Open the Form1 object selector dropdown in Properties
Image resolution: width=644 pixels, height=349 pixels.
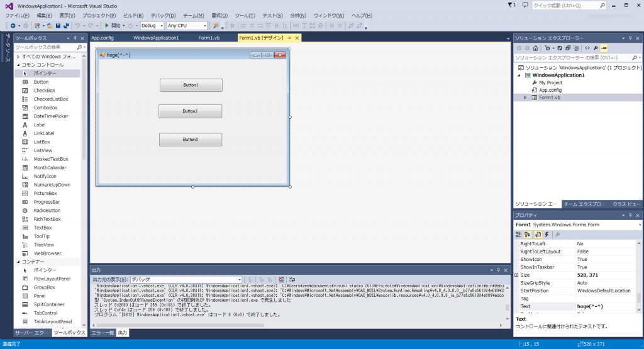(640, 225)
